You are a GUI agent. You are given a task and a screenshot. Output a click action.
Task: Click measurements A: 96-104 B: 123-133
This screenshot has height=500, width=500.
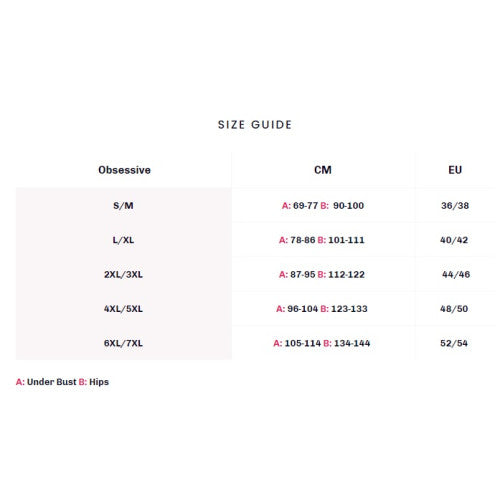tap(322, 309)
